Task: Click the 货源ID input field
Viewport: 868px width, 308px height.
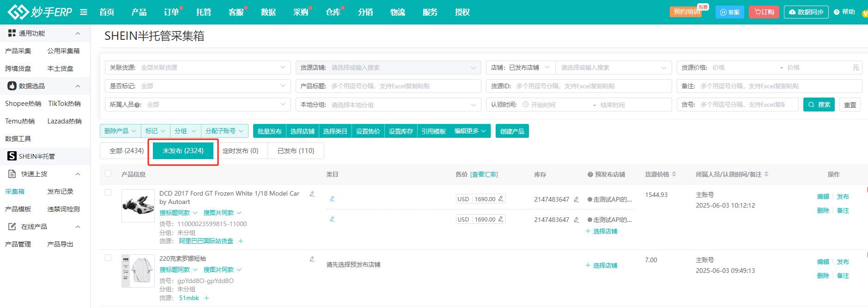Action: point(579,86)
